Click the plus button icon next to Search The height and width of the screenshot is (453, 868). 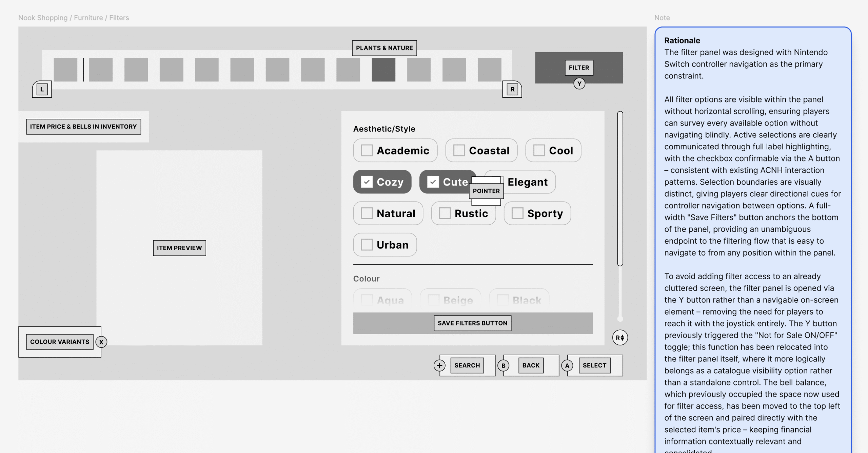click(439, 365)
